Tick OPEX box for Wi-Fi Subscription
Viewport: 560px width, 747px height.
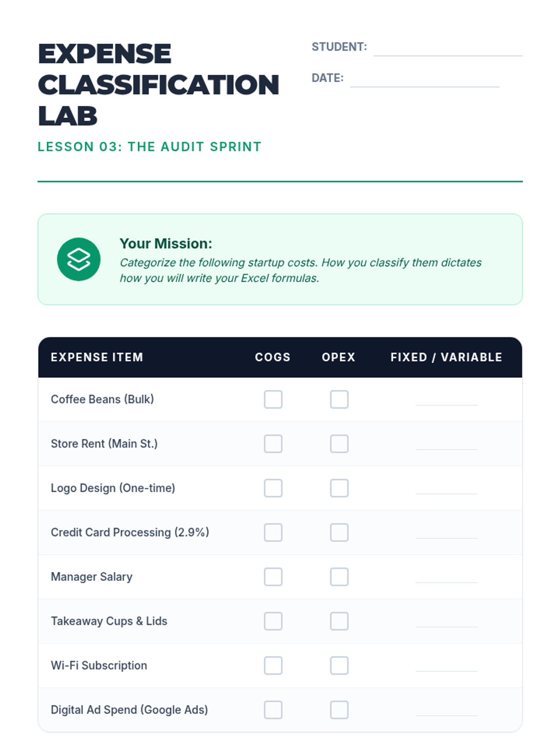coord(339,665)
